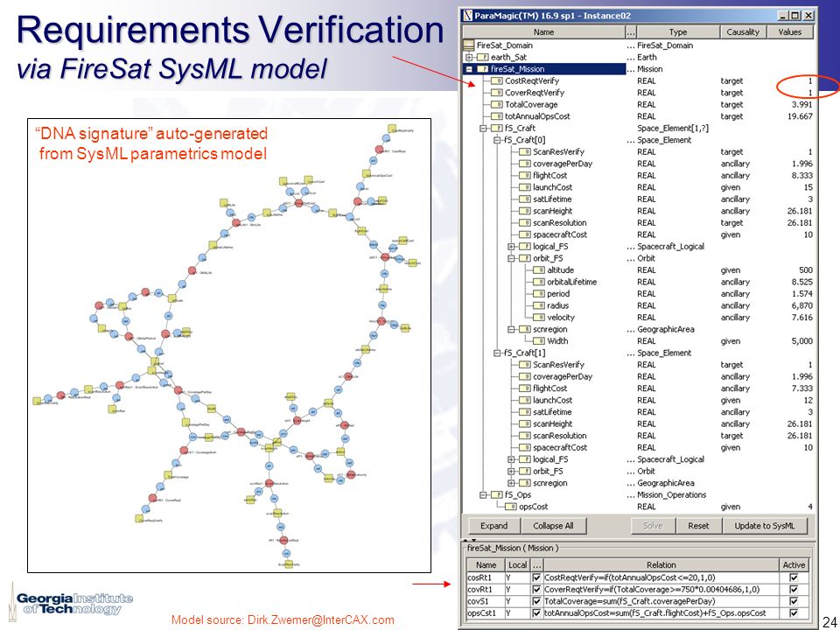Open the Dirk.Zwemer@InterCAX.com email link
The width and height of the screenshot is (840, 630).
click(320, 619)
